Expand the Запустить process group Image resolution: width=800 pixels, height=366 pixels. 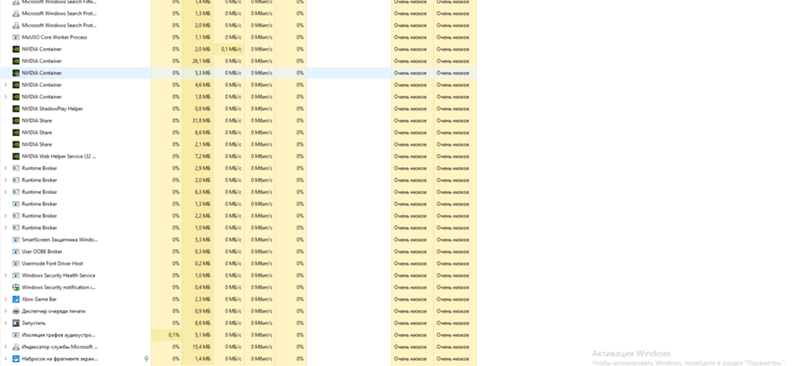6,323
